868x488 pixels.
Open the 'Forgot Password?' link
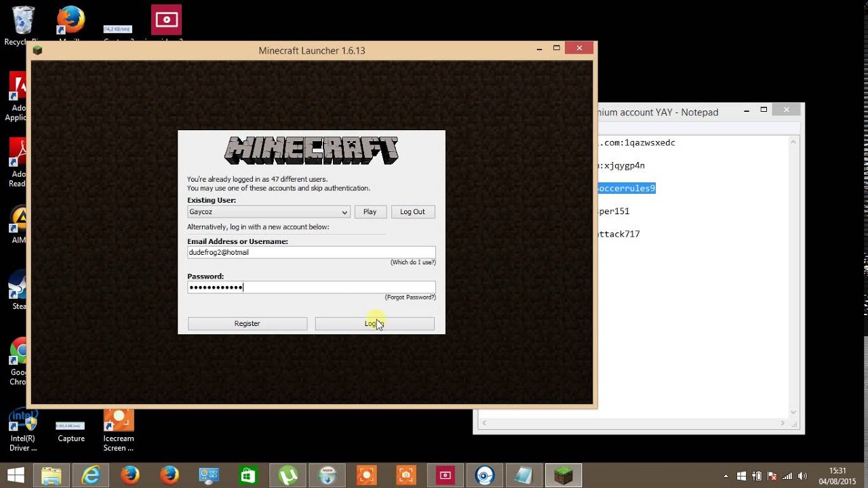click(410, 298)
